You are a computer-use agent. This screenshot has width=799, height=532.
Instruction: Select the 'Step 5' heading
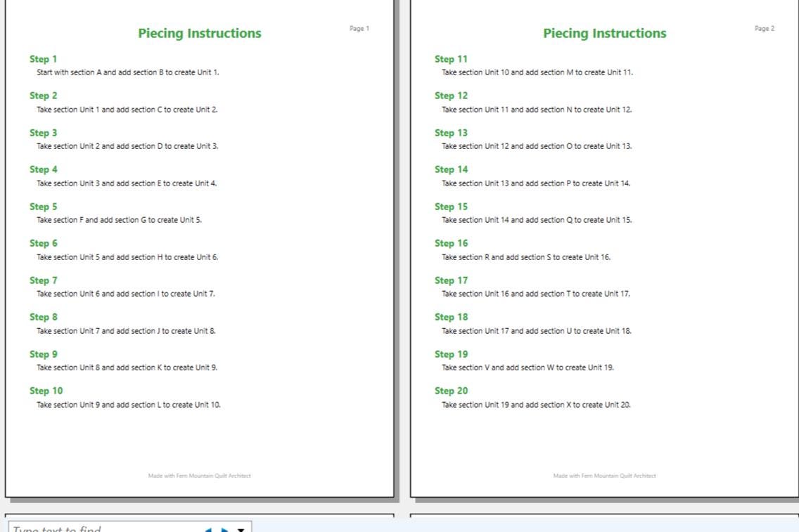[44, 207]
